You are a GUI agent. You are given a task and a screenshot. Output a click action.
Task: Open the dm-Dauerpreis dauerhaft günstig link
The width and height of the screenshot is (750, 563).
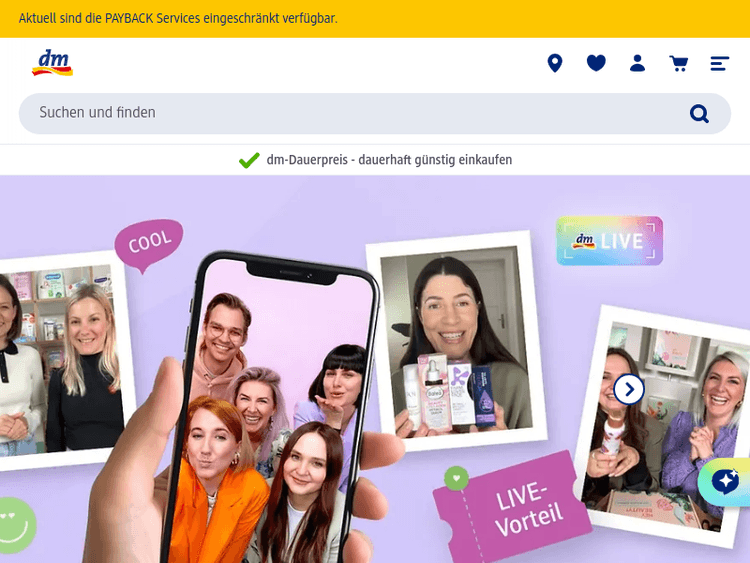(x=389, y=160)
